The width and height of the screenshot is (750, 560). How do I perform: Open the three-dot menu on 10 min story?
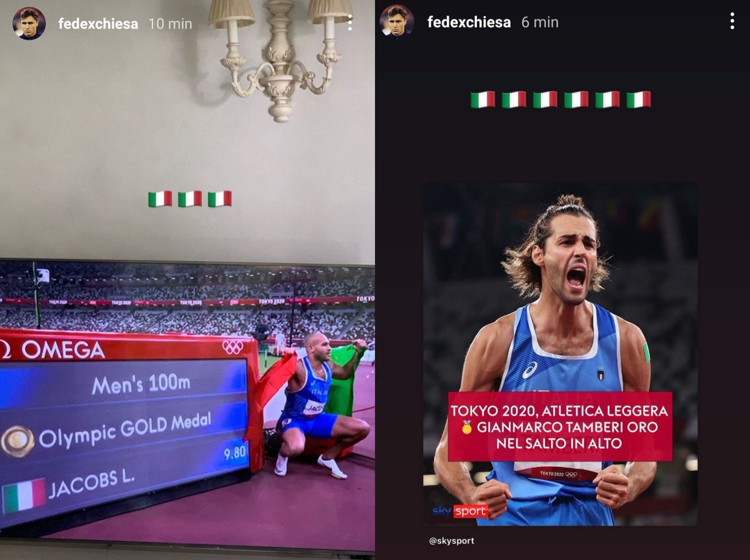click(x=350, y=23)
